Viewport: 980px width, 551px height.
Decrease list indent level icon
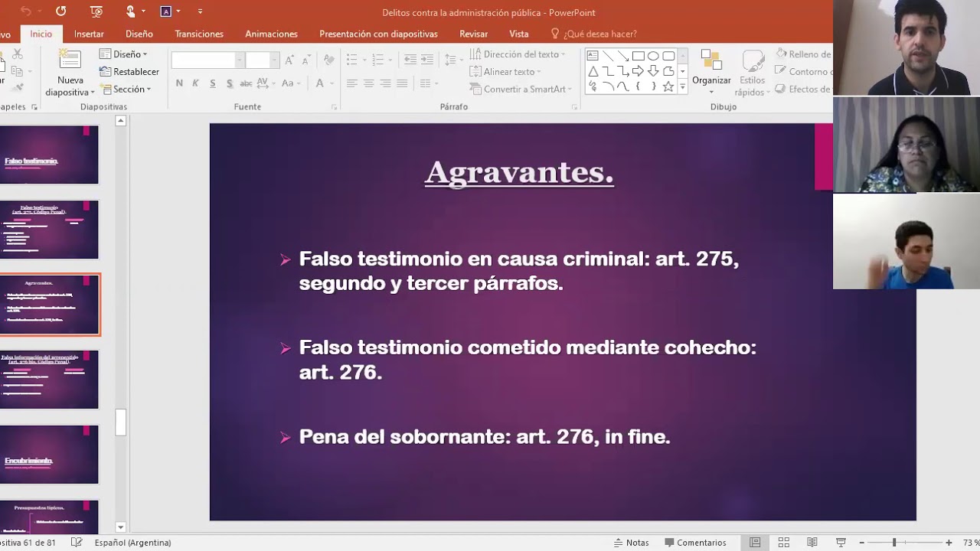(x=410, y=60)
